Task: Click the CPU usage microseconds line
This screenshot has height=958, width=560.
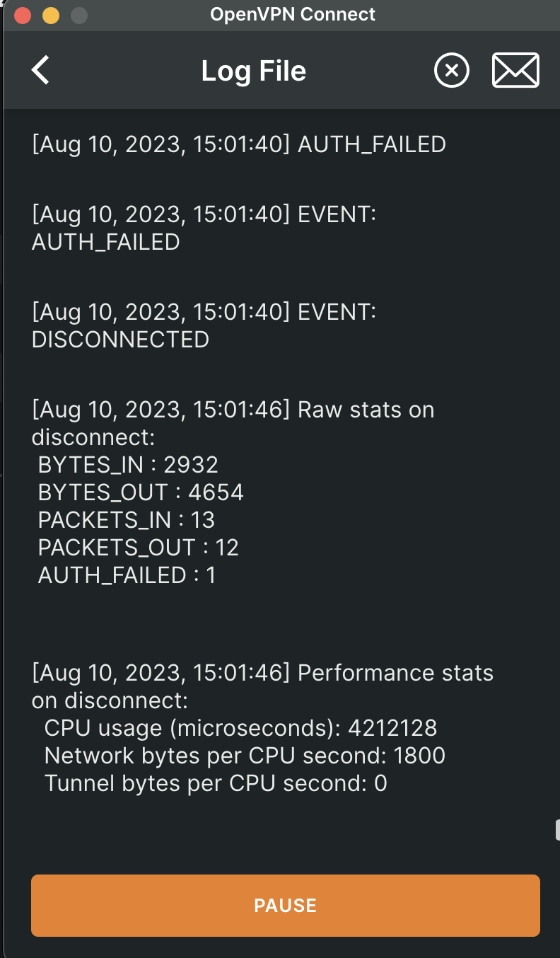Action: 240,728
